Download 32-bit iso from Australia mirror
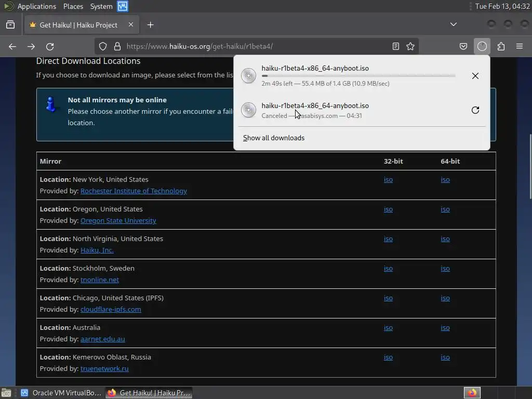532x399 pixels. (388, 328)
